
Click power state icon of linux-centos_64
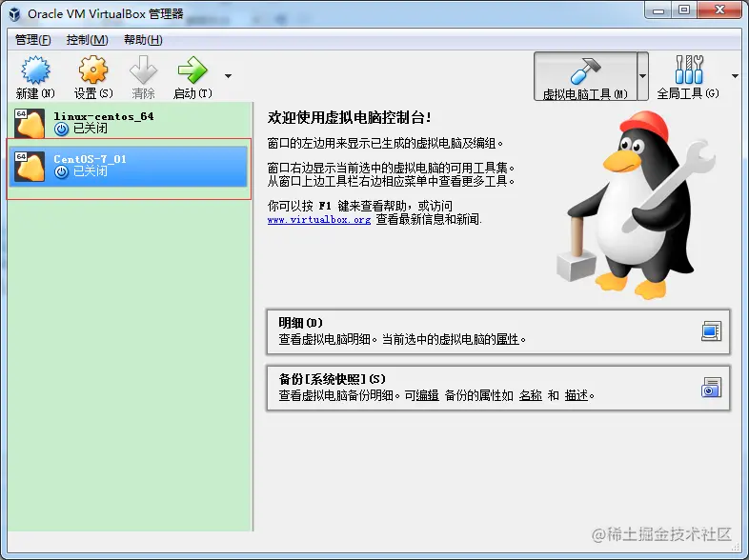[x=61, y=129]
